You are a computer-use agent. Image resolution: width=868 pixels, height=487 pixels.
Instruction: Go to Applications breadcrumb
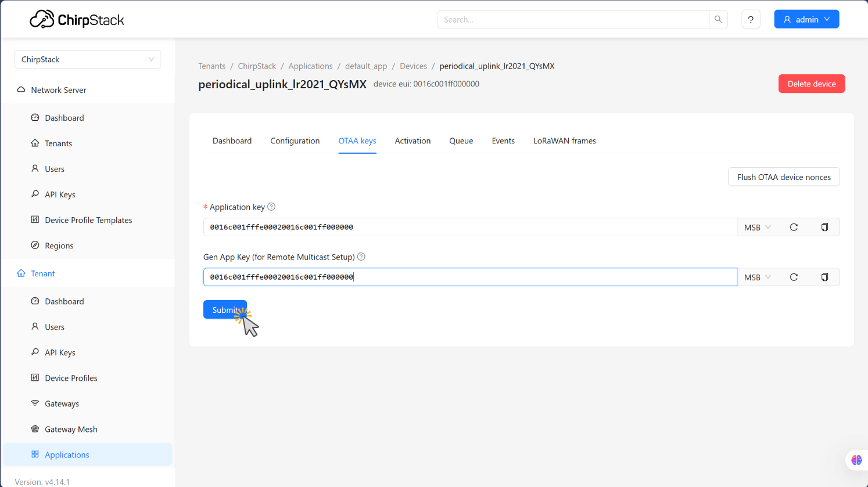pos(310,66)
